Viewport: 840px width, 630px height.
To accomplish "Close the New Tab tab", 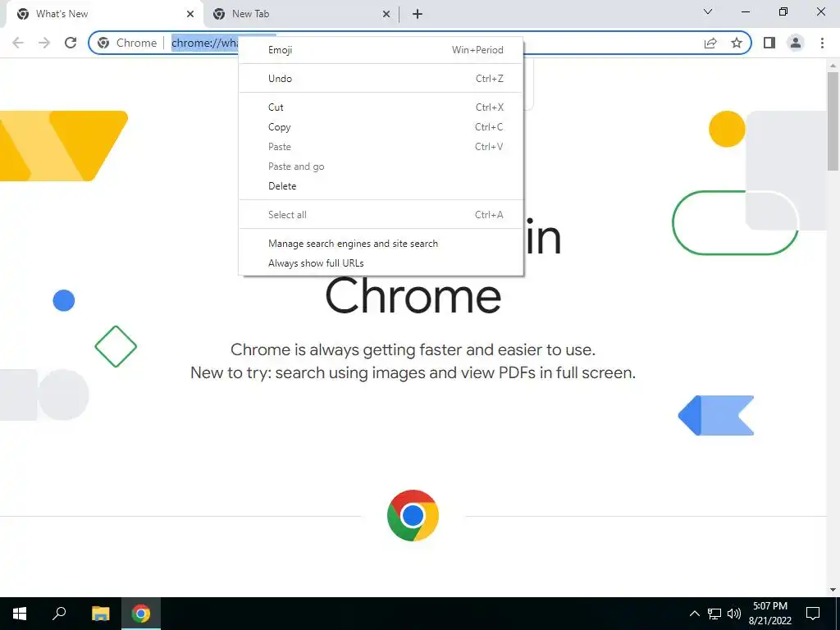I will point(386,14).
